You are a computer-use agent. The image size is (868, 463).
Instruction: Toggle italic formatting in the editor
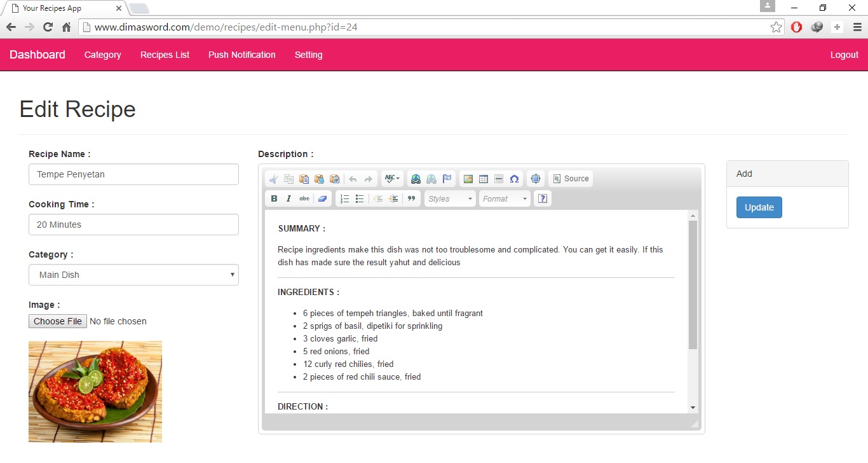point(288,199)
